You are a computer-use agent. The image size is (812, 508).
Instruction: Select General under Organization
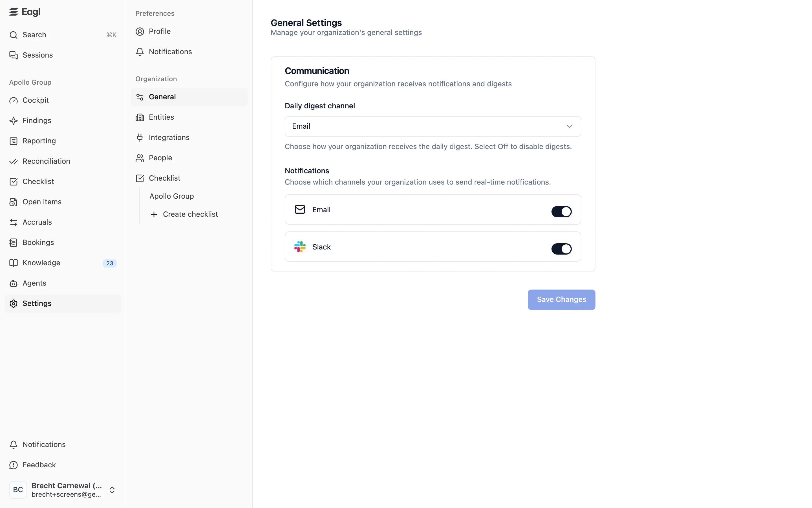click(189, 97)
